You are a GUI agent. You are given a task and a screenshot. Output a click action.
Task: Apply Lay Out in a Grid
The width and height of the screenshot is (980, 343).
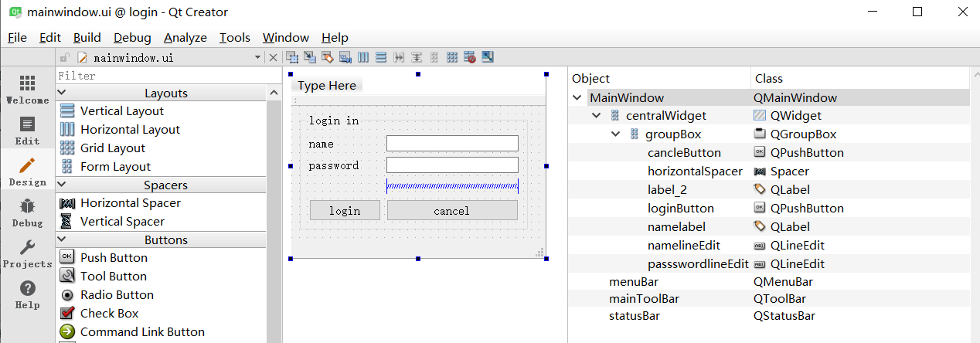452,57
